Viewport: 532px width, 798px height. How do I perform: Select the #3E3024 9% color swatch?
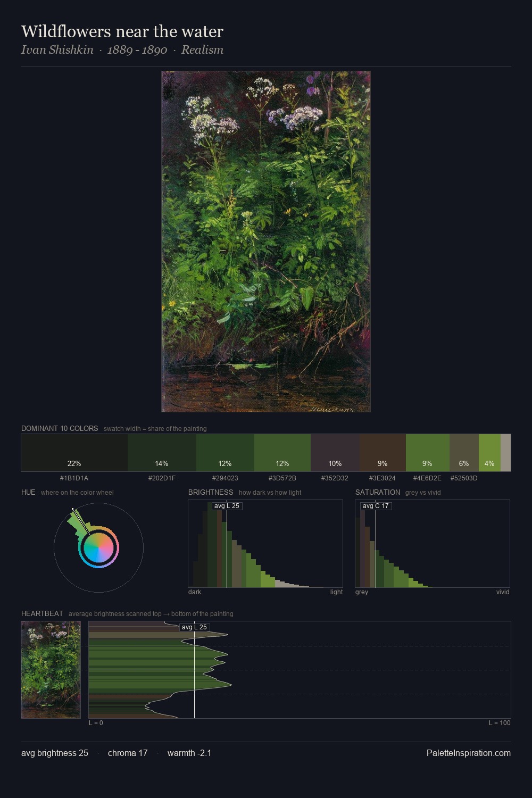coord(383,453)
